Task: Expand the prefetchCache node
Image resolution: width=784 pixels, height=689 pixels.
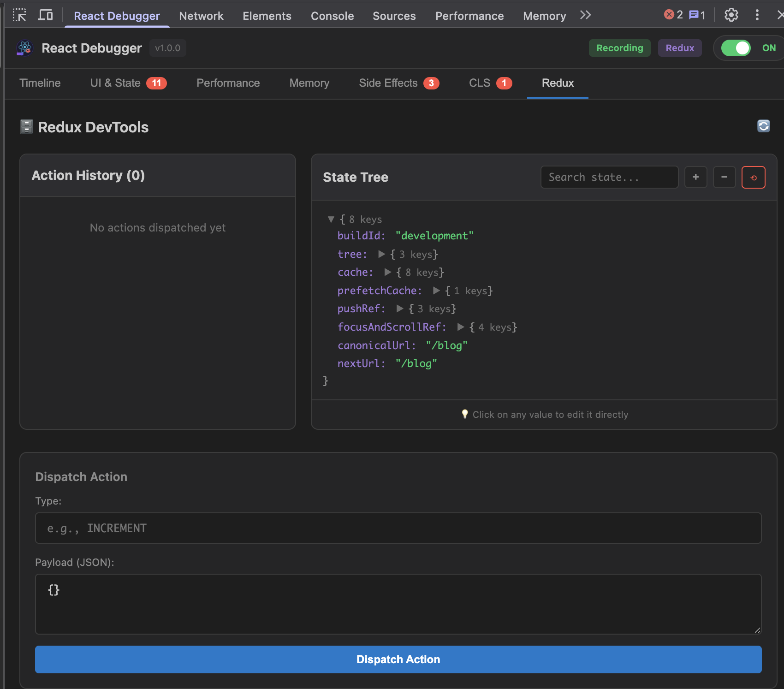Action: 436,291
